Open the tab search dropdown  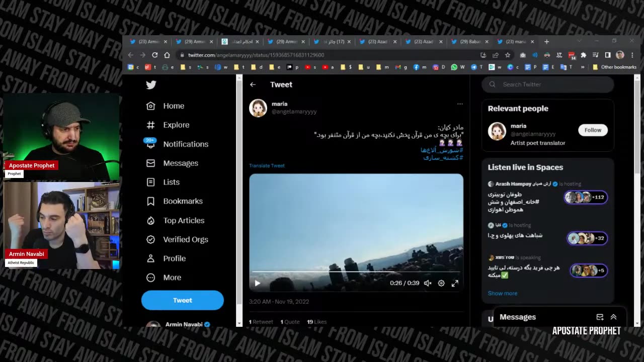579,41
